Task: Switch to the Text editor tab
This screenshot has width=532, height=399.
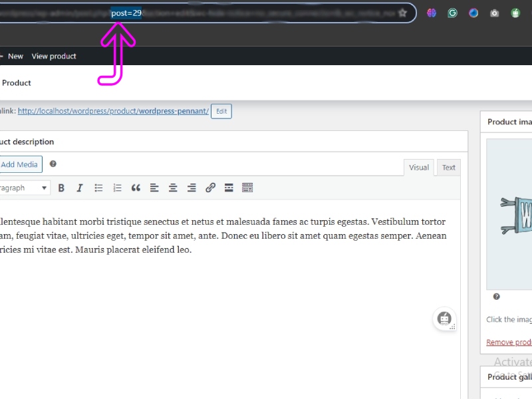Action: [x=448, y=168]
